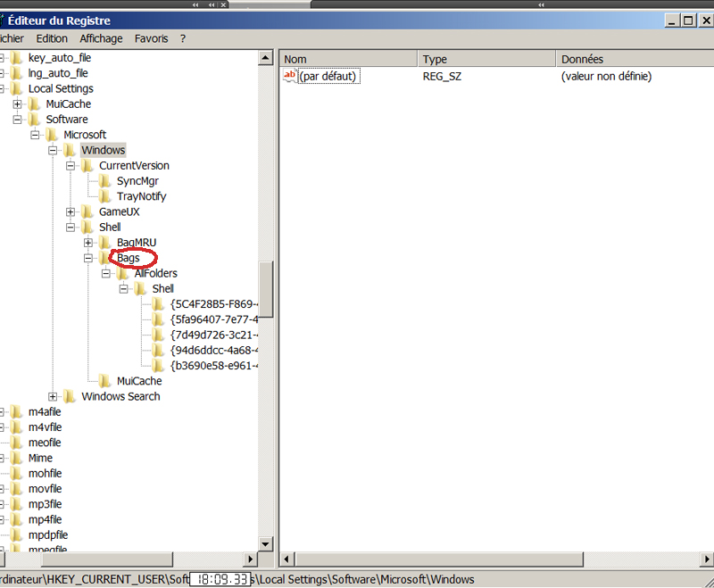
Task: Sort by the Nom column header
Action: coord(348,59)
